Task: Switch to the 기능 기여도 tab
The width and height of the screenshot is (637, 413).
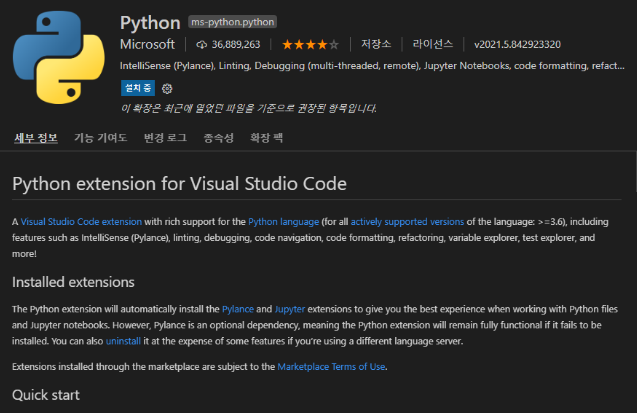Action: tap(100, 138)
